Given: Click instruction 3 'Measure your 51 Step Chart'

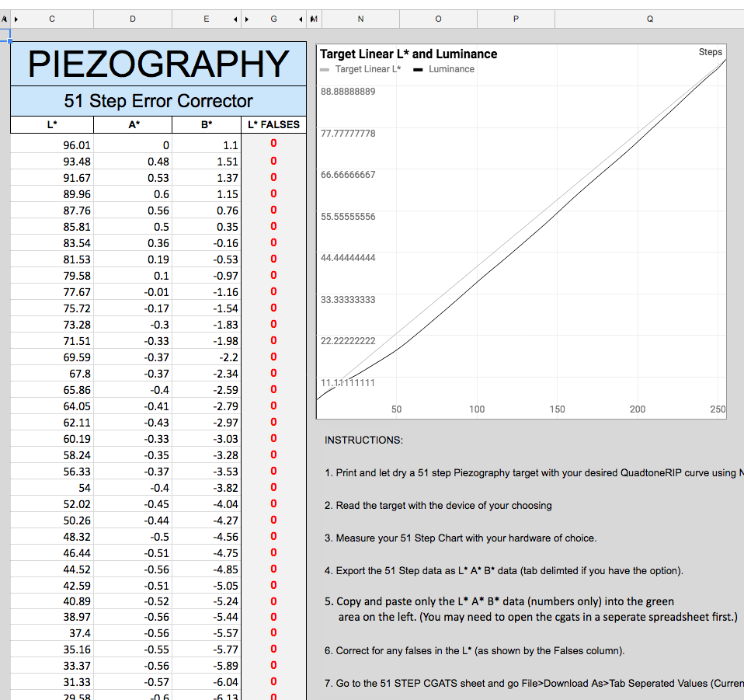Looking at the screenshot, I should click(461, 538).
